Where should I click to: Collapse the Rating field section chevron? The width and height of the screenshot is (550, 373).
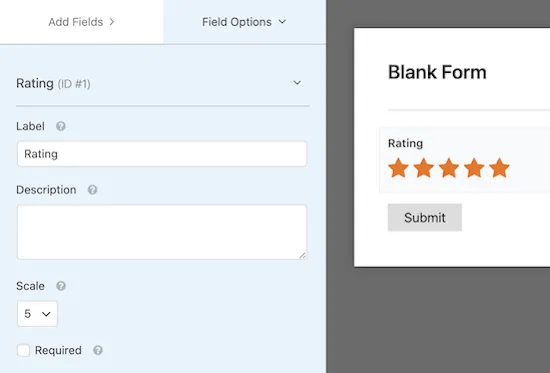(297, 83)
